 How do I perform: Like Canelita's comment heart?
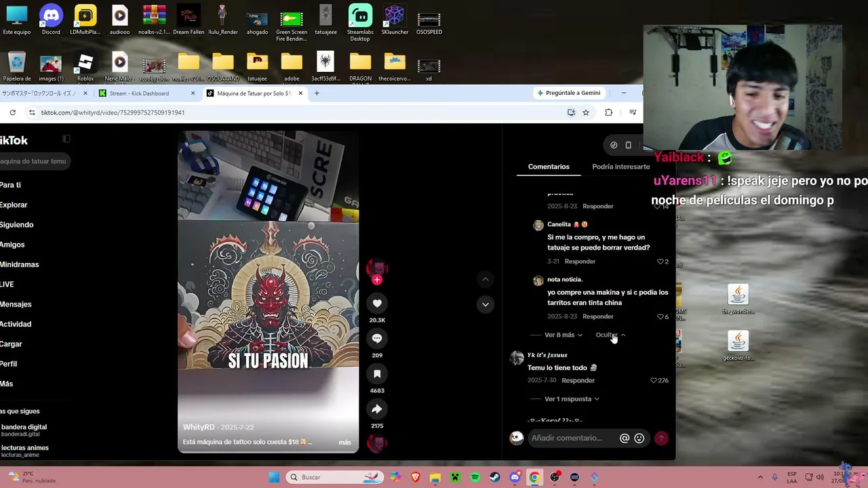(660, 262)
